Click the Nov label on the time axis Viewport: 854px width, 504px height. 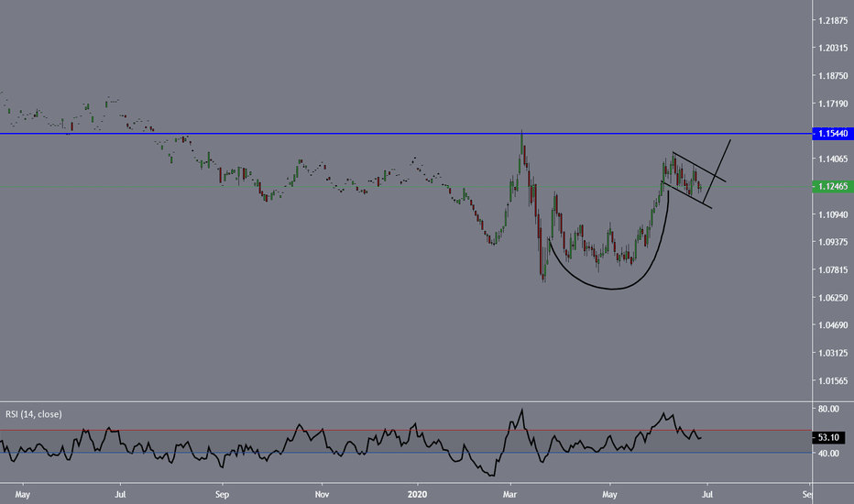coord(322,495)
